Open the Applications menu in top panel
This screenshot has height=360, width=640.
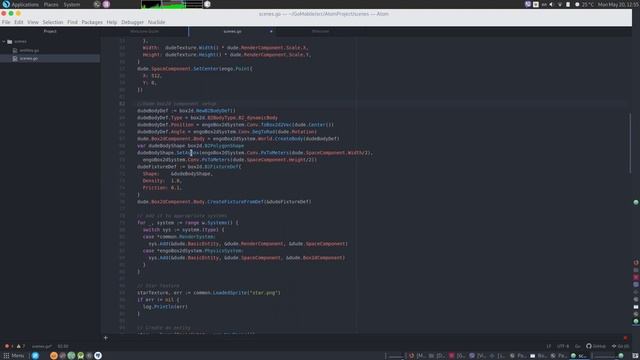[24, 4]
